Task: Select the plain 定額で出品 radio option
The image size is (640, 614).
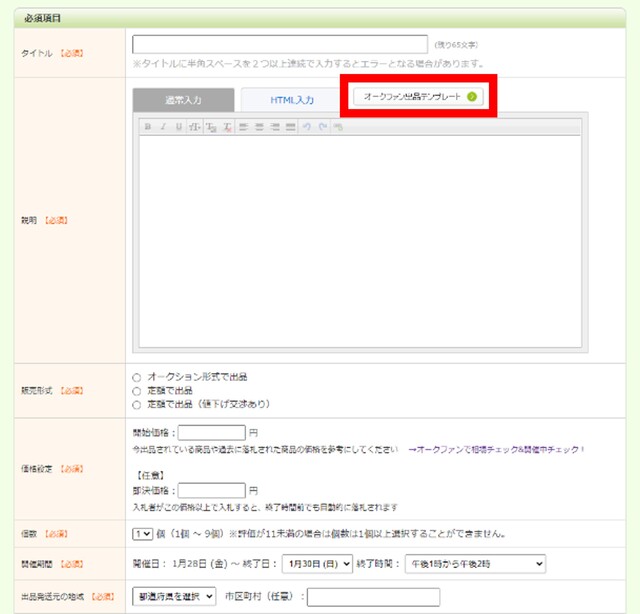Action: pos(137,391)
